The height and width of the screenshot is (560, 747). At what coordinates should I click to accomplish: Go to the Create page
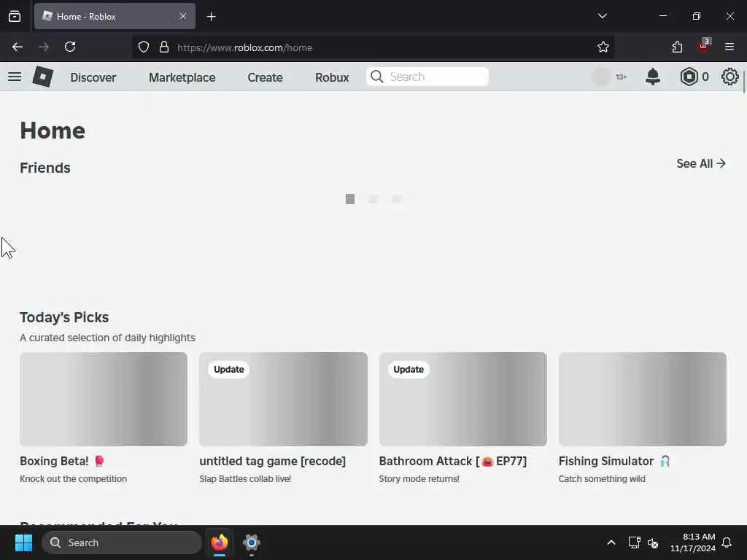[x=265, y=77]
